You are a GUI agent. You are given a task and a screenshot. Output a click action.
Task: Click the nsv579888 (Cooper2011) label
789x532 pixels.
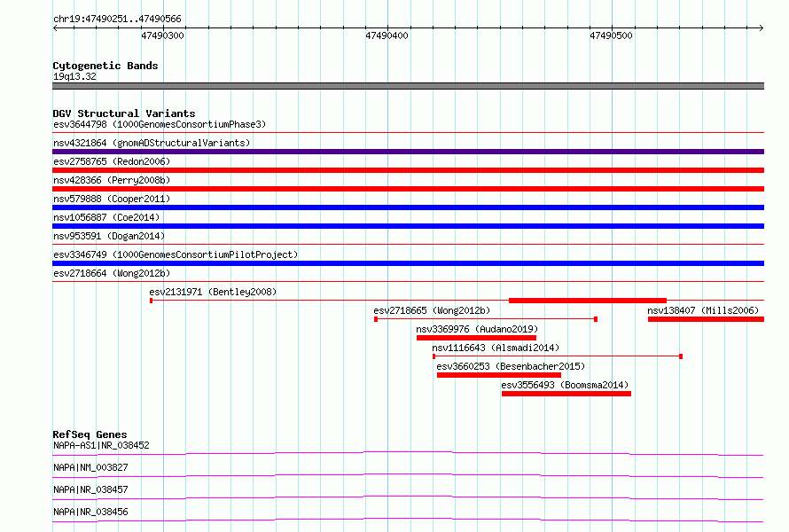(112, 199)
